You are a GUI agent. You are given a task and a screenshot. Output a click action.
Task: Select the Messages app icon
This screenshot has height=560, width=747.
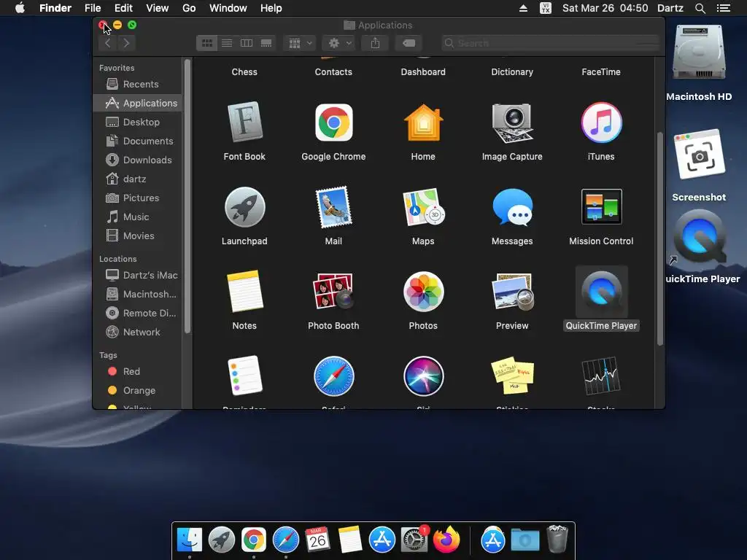512,207
